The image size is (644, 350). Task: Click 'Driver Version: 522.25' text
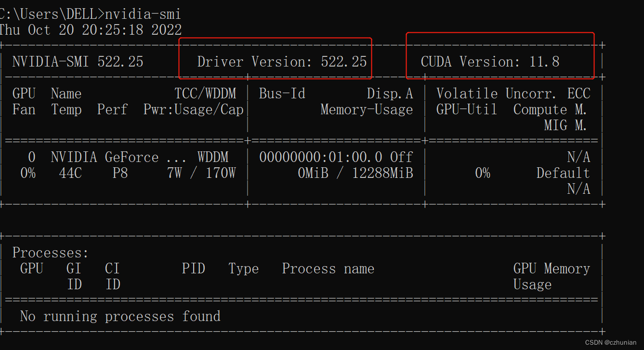point(282,62)
